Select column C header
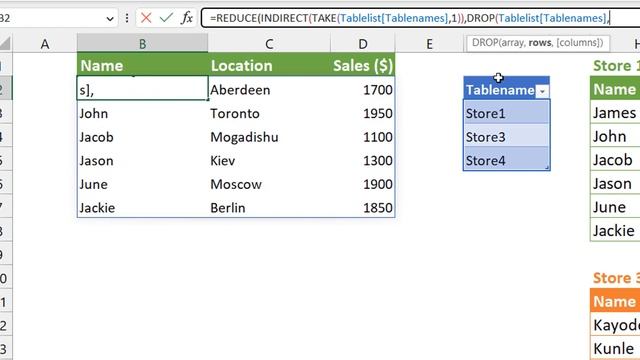 (x=269, y=44)
